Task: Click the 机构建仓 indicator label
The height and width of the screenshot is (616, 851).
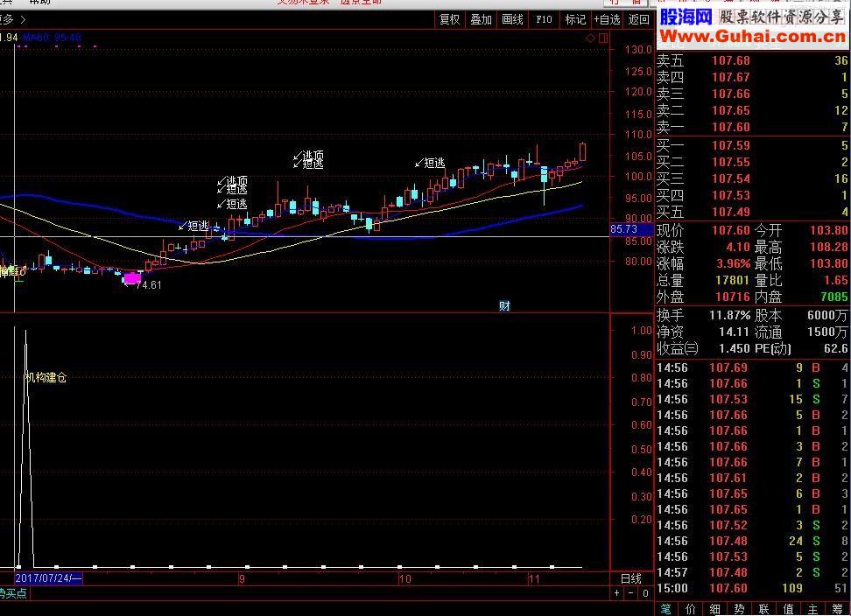Action: 46,377
